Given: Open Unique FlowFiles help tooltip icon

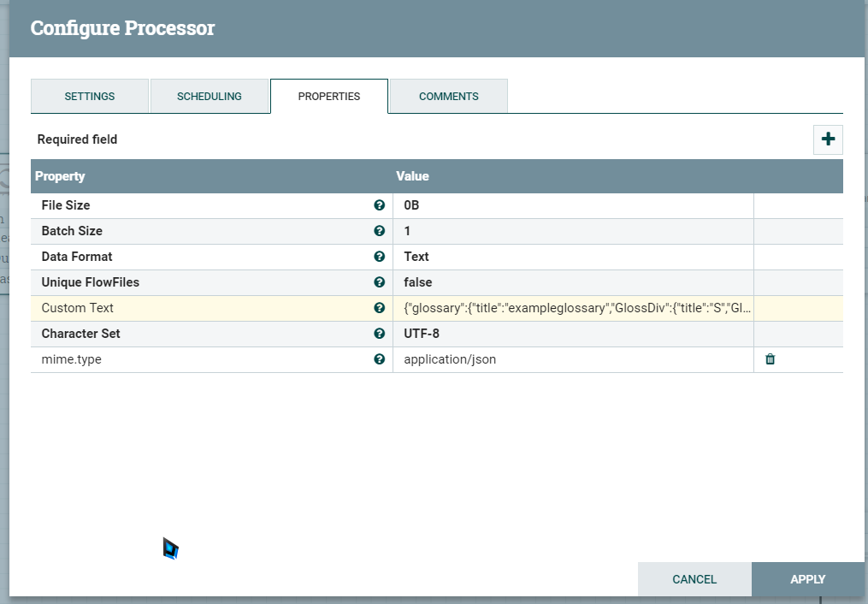Looking at the screenshot, I should point(379,282).
